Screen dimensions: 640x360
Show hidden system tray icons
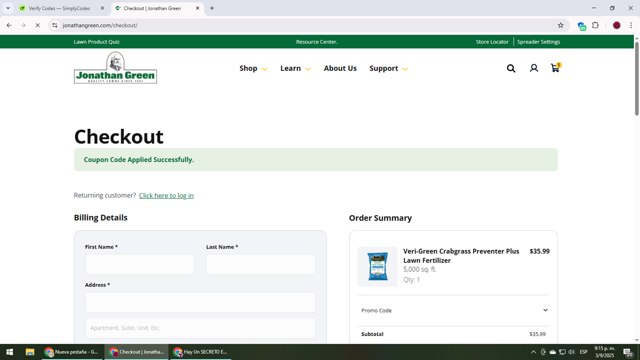(533, 352)
